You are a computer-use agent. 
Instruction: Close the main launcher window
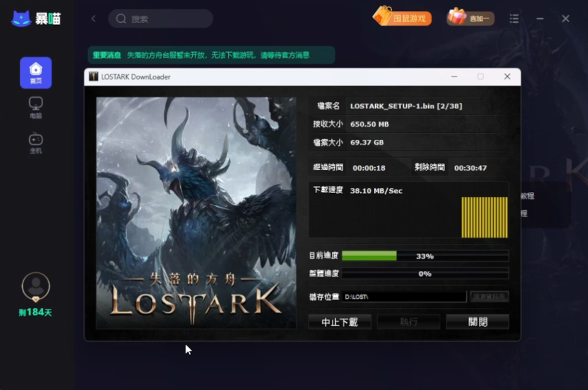[565, 18]
